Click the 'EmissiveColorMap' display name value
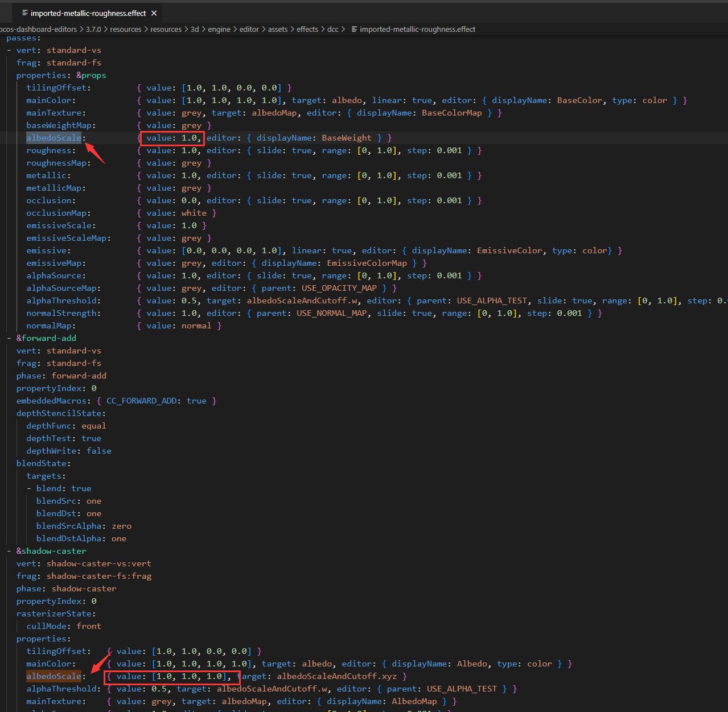 367,263
